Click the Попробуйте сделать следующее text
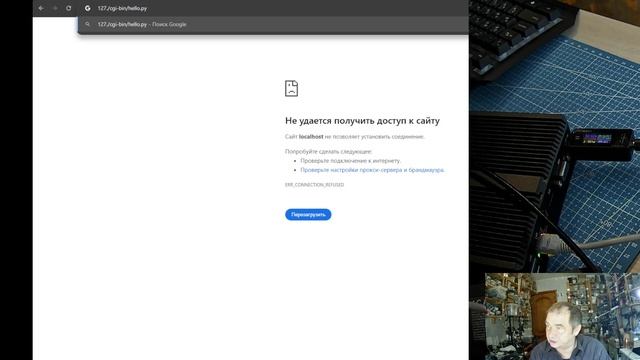This screenshot has width=640, height=360. coord(329,151)
